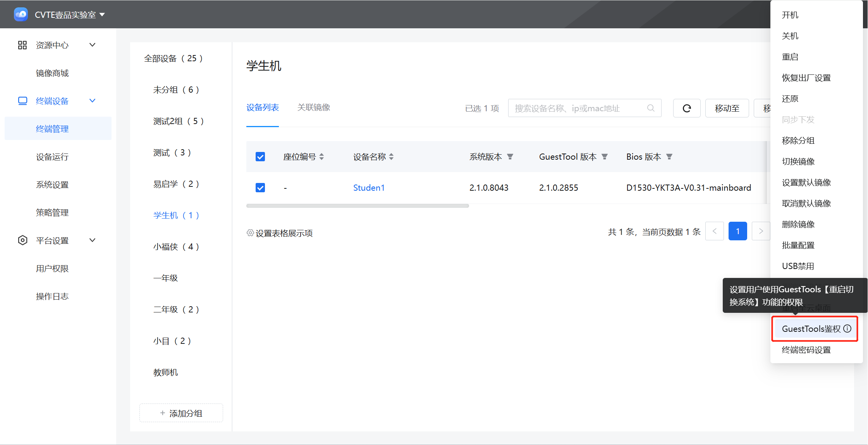The height and width of the screenshot is (445, 868).
Task: Uncheck the Studen1 row checkbox
Action: pyautogui.click(x=260, y=188)
